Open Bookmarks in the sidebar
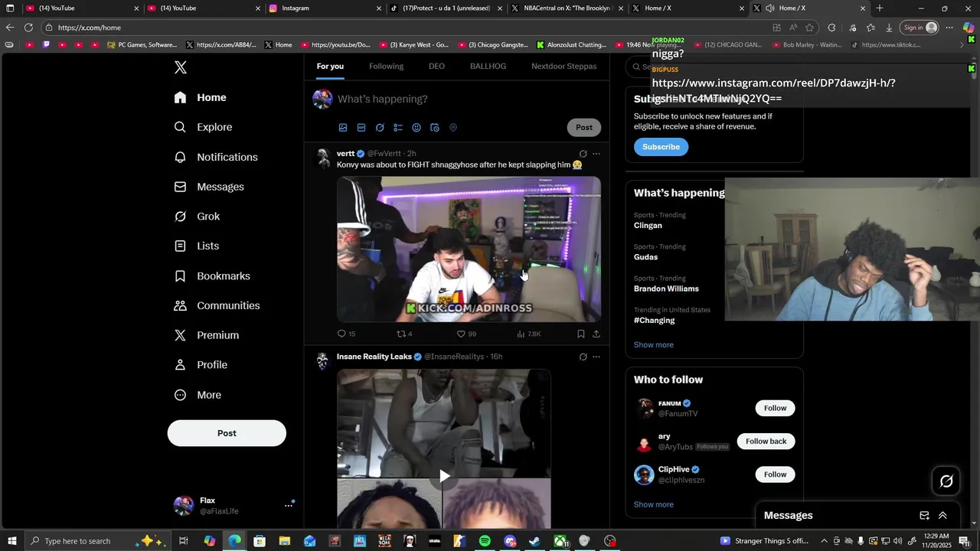This screenshot has height=551, width=980. coord(212,275)
